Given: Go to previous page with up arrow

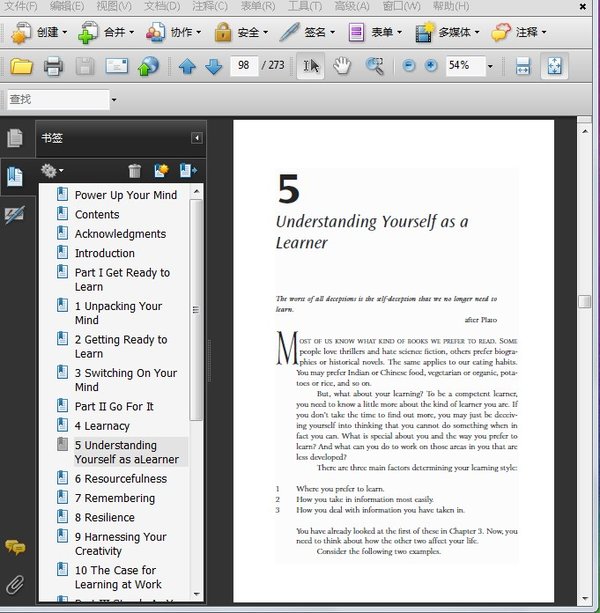Looking at the screenshot, I should tap(187, 67).
